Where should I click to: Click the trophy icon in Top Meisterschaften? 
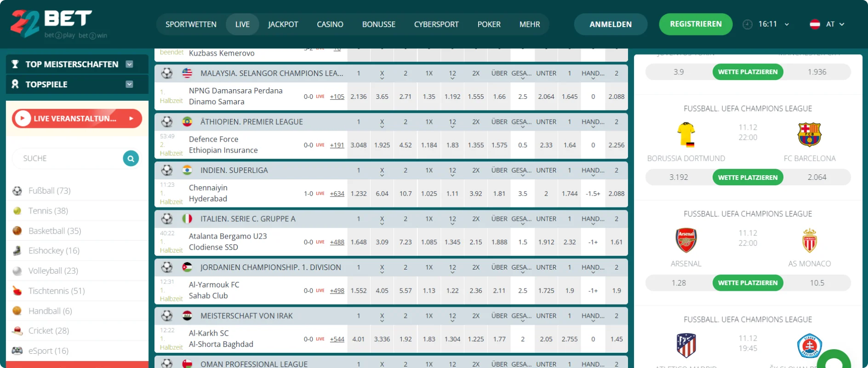point(15,64)
